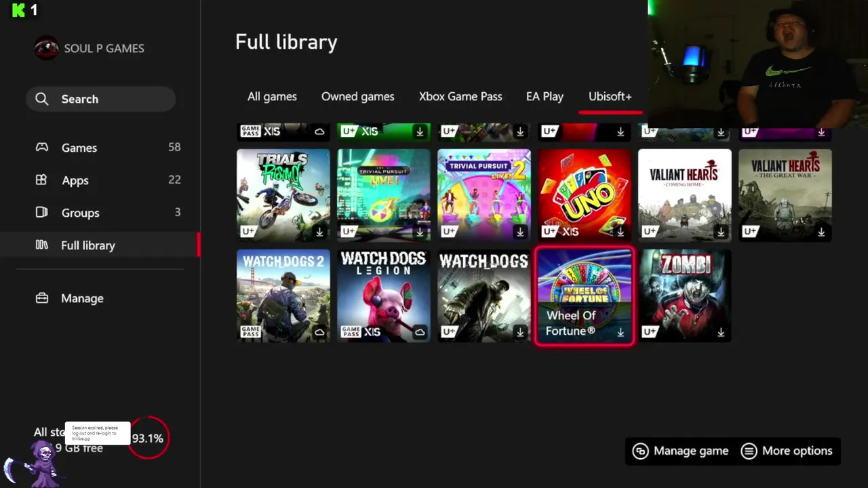
Task: Open the Zombi game tile
Action: [x=685, y=296]
